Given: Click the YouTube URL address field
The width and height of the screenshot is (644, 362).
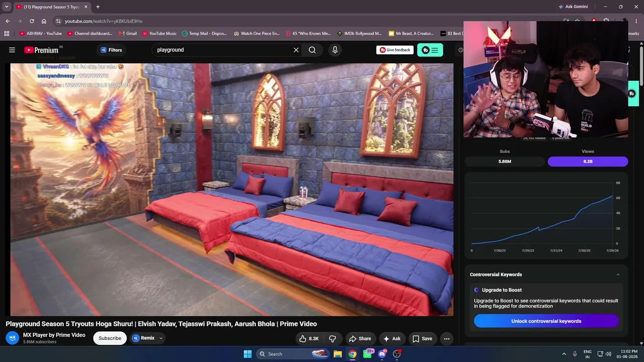Looking at the screenshot, I should tap(104, 21).
